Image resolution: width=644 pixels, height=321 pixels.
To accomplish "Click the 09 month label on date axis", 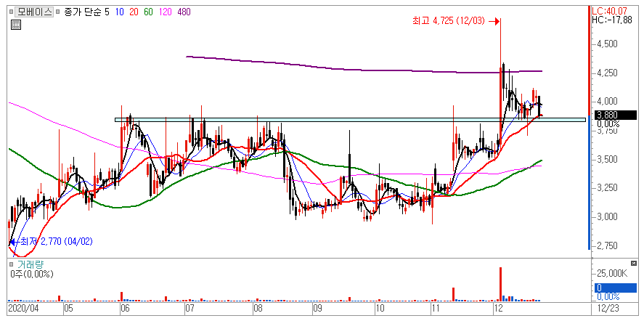I will (317, 308).
